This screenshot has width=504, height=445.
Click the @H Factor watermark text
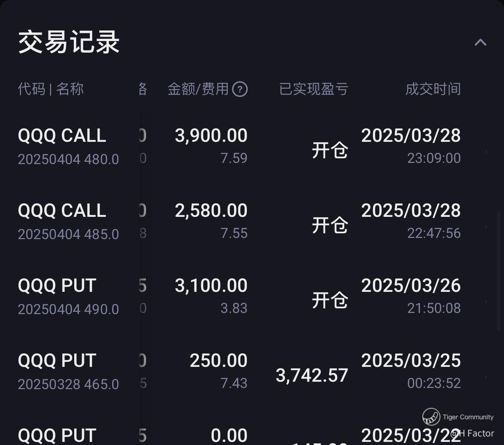[x=473, y=433]
